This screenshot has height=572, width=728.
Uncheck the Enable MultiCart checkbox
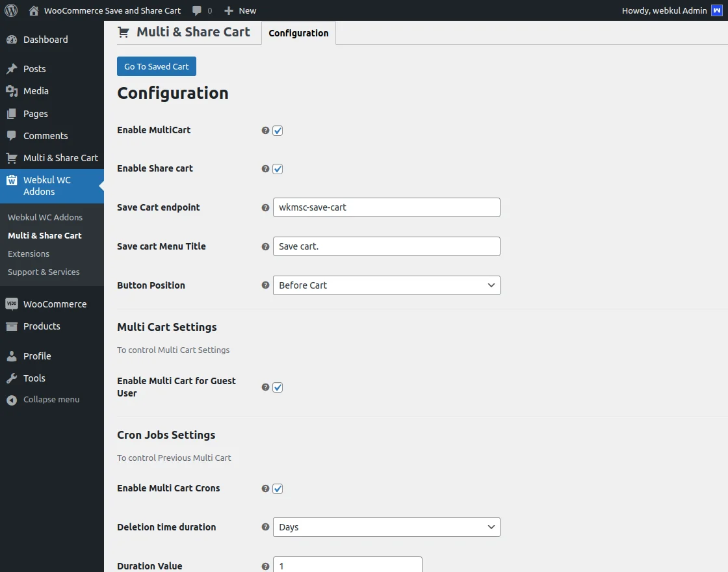[278, 131]
